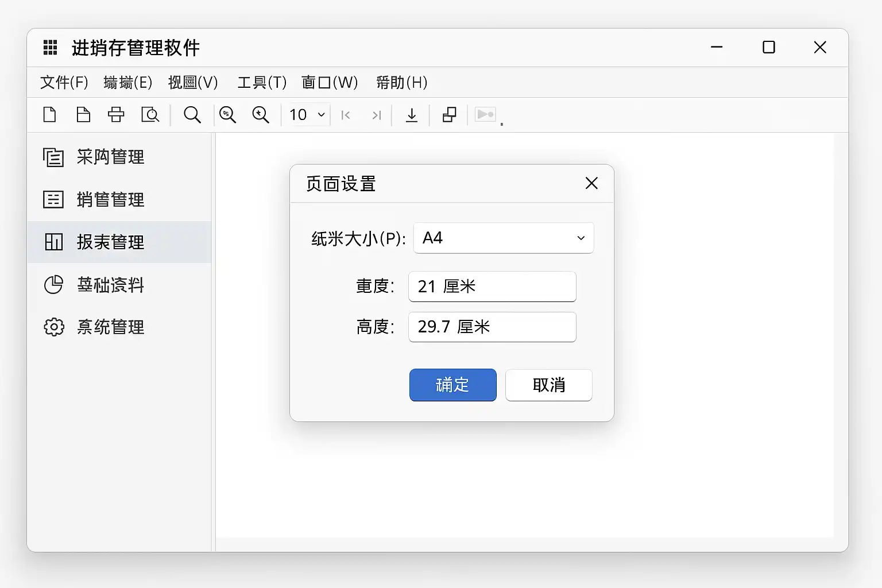
Task: Select the pie chart item's text label
Action: 111,284
